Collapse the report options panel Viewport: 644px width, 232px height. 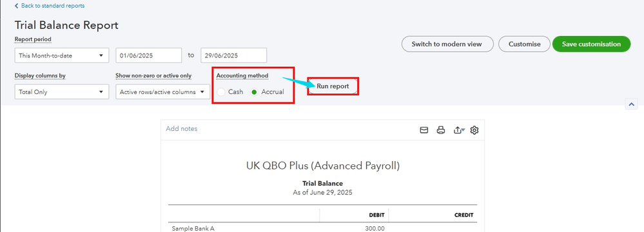631,104
